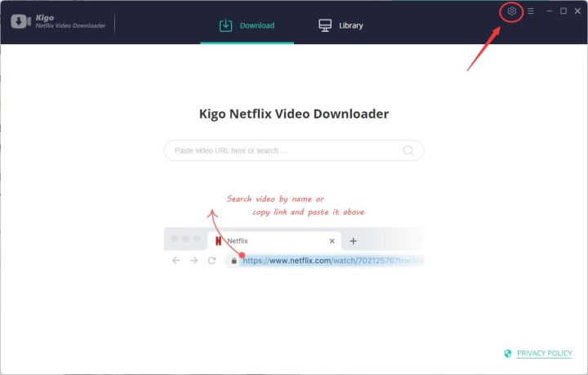Minimize the Kigo window
This screenshot has height=375, width=588.
coord(550,11)
